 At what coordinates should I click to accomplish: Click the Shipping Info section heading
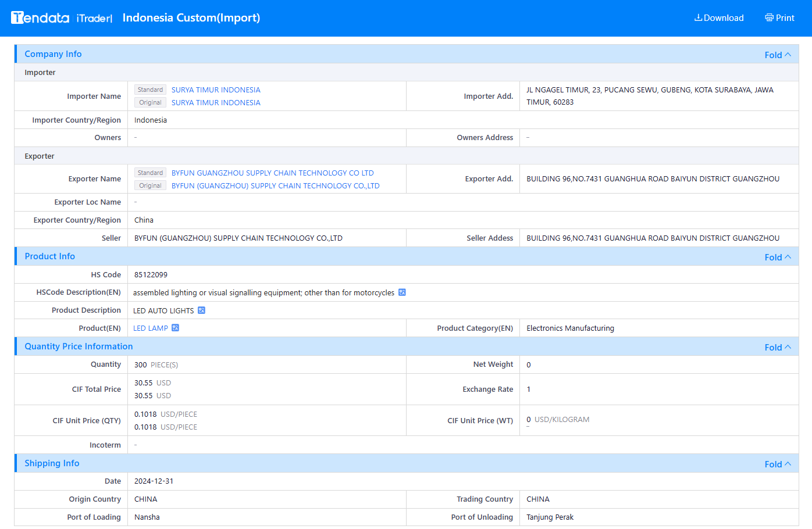52,463
